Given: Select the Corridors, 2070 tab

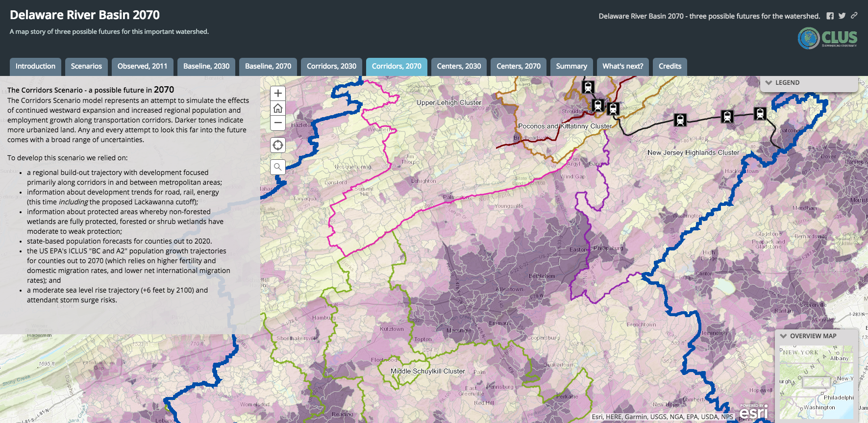Looking at the screenshot, I should click(397, 67).
